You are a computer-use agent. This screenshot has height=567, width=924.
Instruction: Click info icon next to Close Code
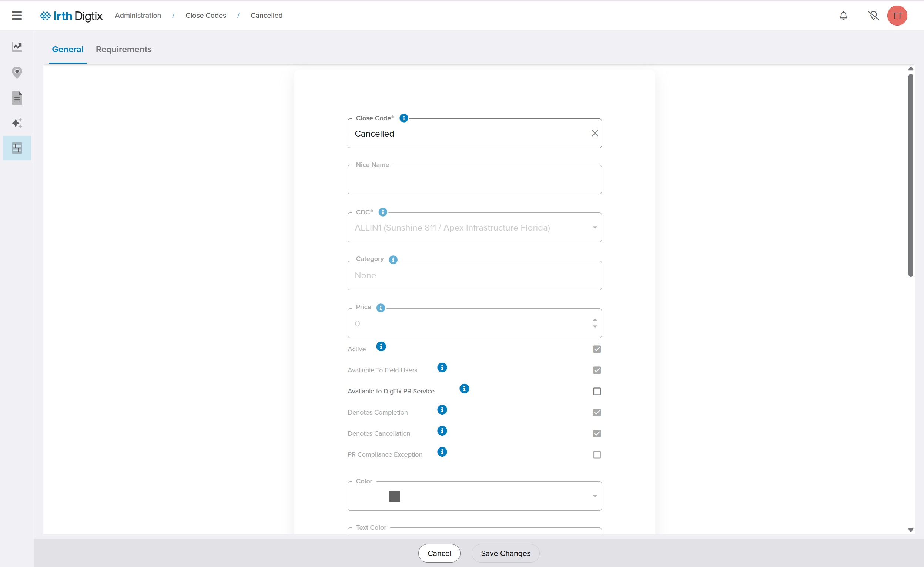tap(404, 118)
